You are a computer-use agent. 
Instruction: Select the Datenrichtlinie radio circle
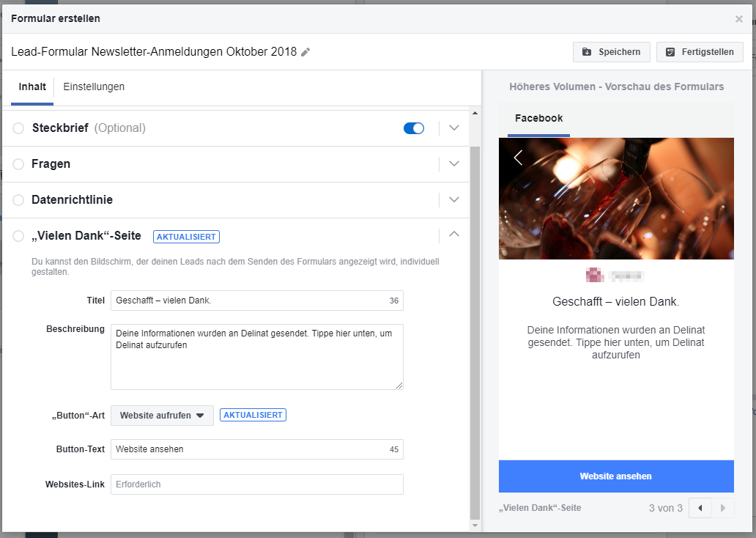click(x=18, y=200)
